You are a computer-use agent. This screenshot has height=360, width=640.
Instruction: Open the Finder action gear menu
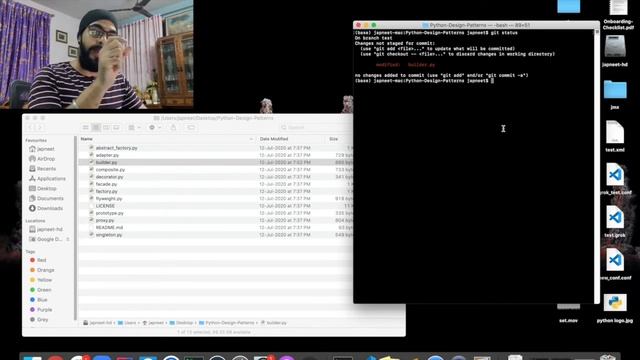coord(155,128)
